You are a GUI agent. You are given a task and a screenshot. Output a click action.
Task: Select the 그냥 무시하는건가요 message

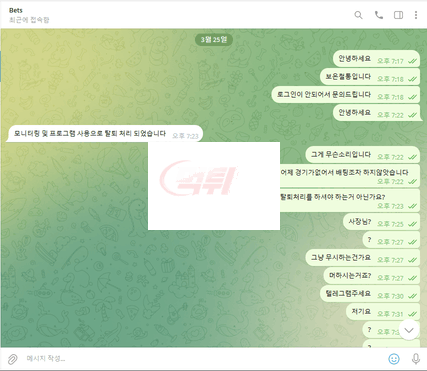pos(363,258)
